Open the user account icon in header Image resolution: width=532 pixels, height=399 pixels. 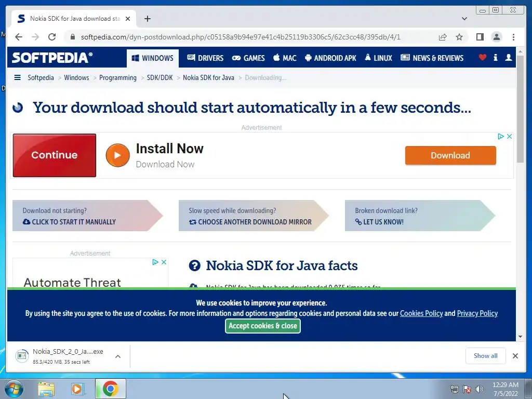(x=508, y=57)
